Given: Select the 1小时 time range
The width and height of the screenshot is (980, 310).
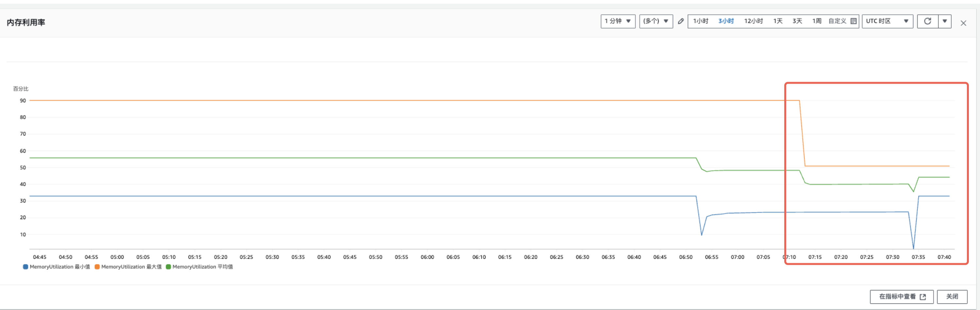Looking at the screenshot, I should point(701,21).
